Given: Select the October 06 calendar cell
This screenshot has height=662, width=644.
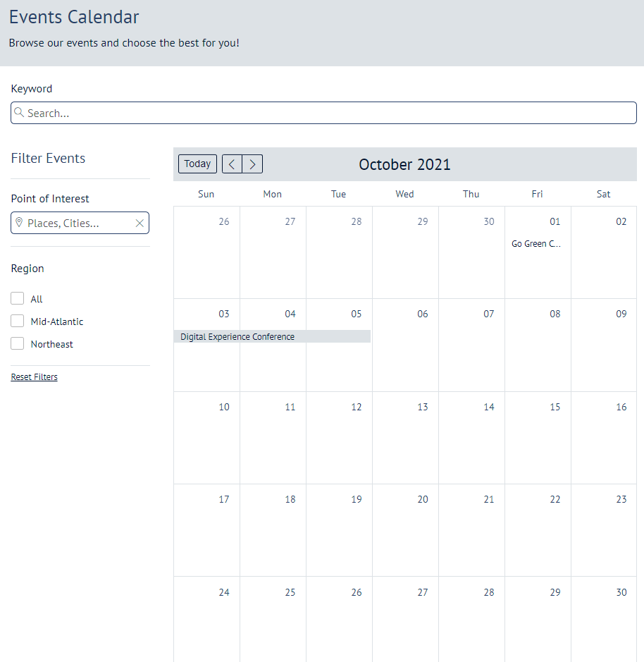Looking at the screenshot, I should click(404, 345).
